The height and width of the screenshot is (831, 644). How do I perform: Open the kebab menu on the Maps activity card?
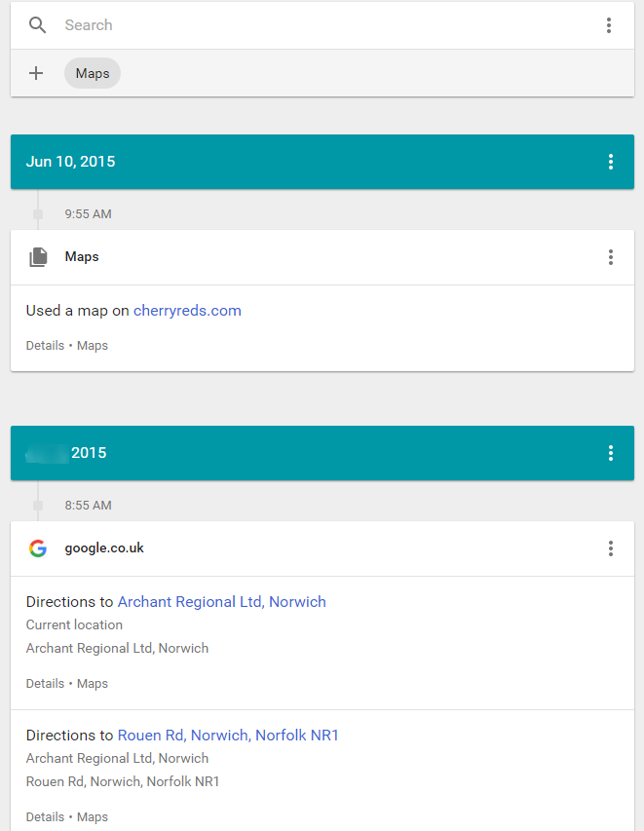tap(611, 257)
